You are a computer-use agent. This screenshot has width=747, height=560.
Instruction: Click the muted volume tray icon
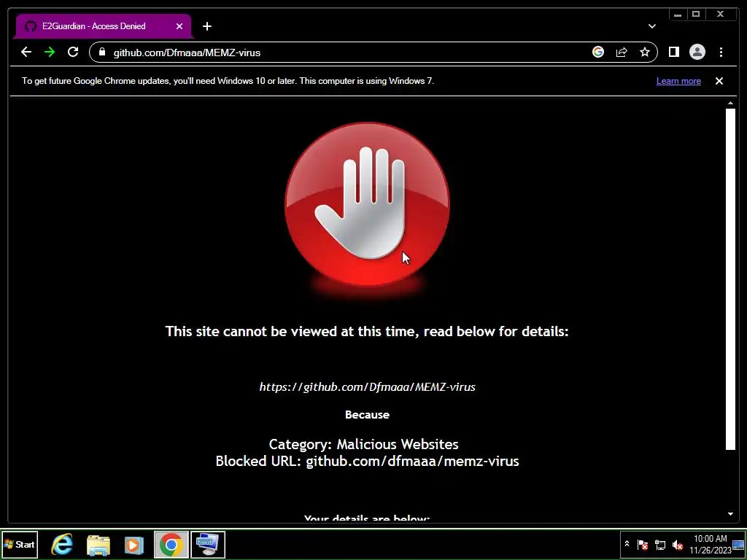[677, 544]
